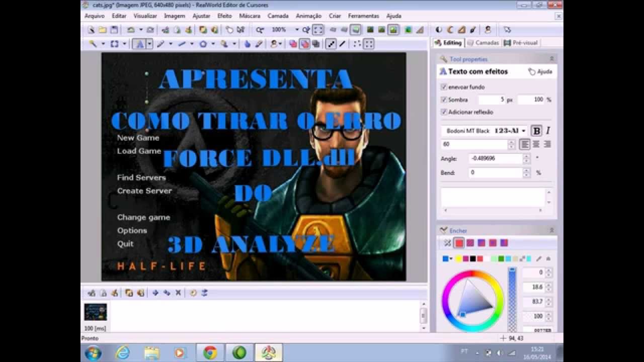This screenshot has height=362, width=644.
Task: Open the Animação menu
Action: point(308,16)
